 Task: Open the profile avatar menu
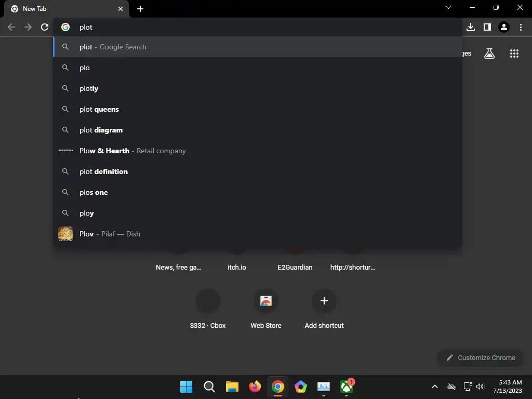[x=504, y=27]
